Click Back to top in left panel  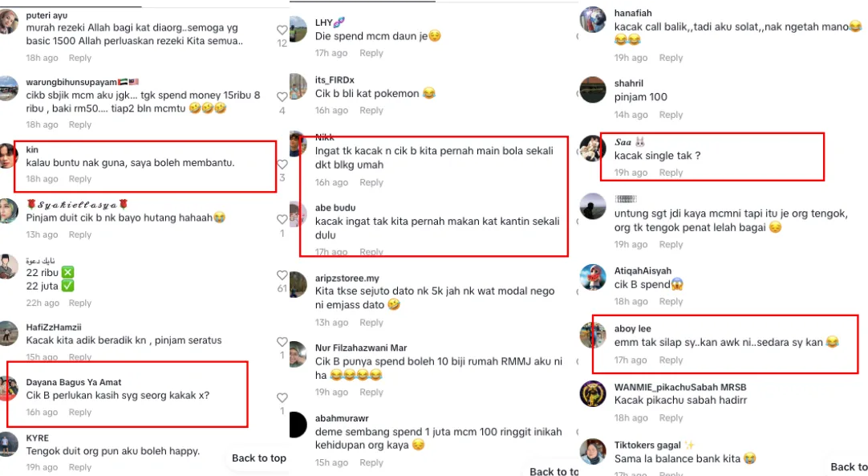tap(259, 458)
